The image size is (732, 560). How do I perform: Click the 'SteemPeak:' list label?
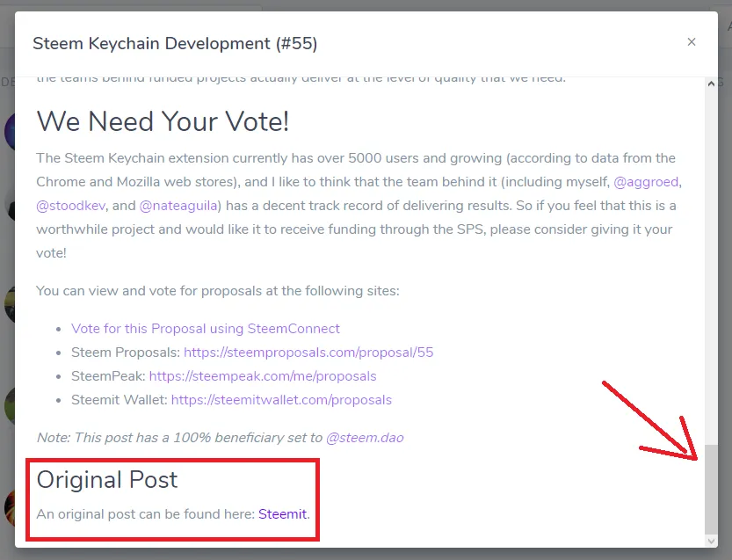tap(108, 376)
